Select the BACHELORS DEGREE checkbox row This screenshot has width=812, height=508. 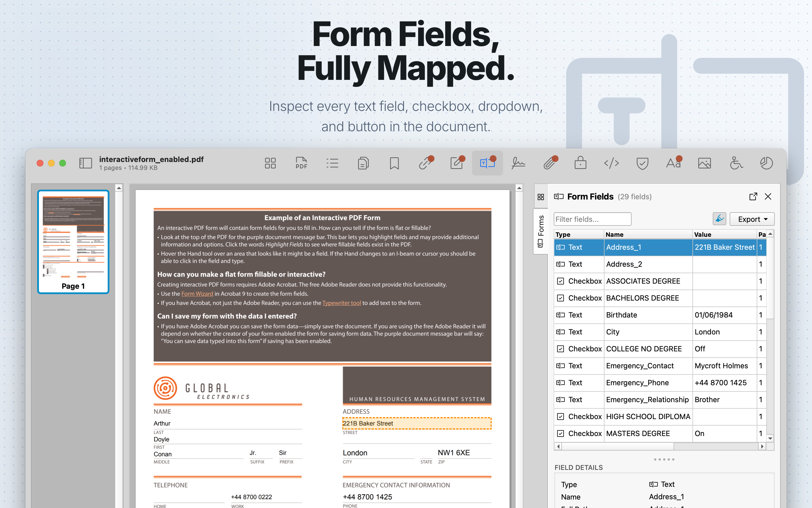pyautogui.click(x=660, y=298)
